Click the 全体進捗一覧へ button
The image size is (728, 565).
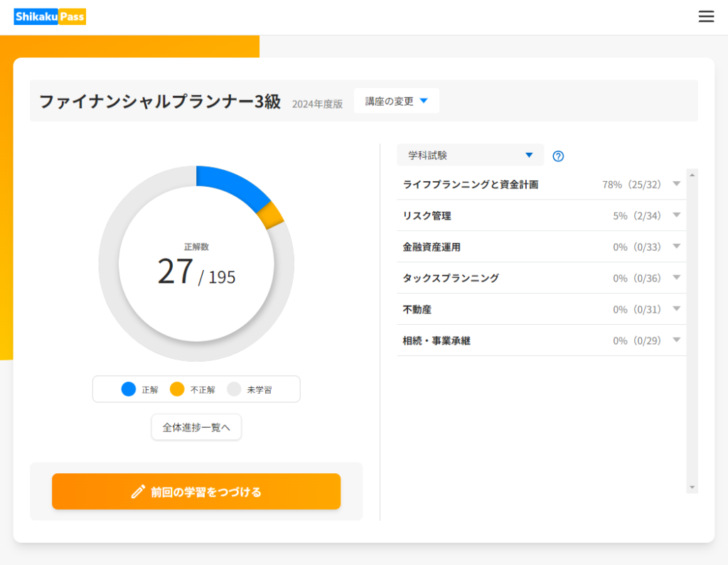click(x=196, y=427)
